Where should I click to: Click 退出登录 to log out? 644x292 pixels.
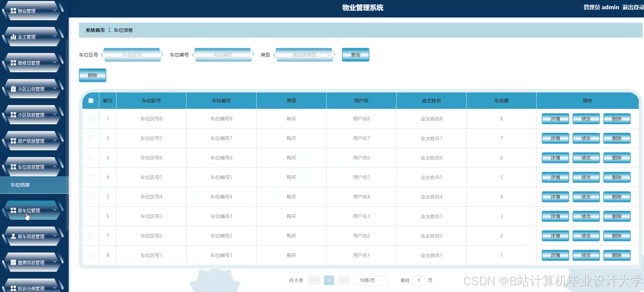(x=633, y=7)
